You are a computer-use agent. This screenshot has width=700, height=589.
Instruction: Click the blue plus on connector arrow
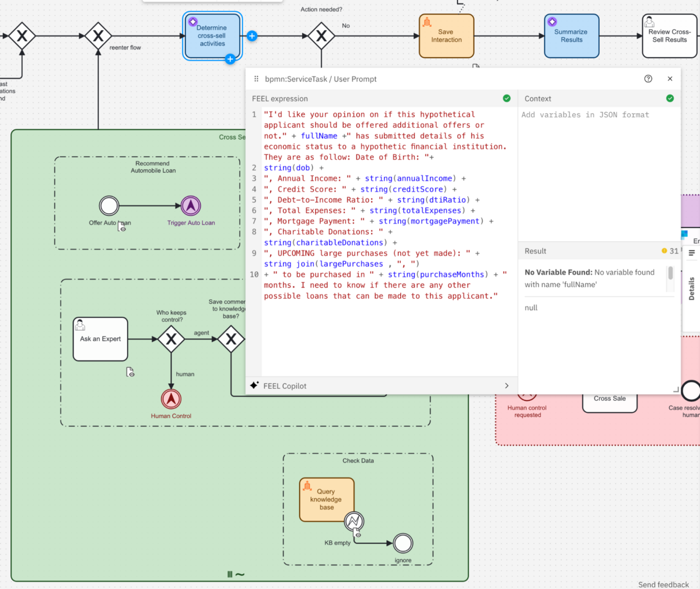[252, 36]
